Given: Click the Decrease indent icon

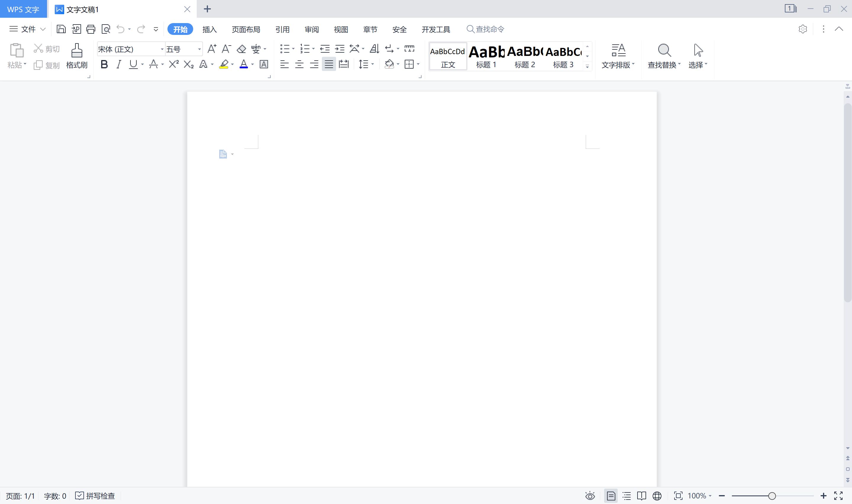Looking at the screenshot, I should coord(325,49).
